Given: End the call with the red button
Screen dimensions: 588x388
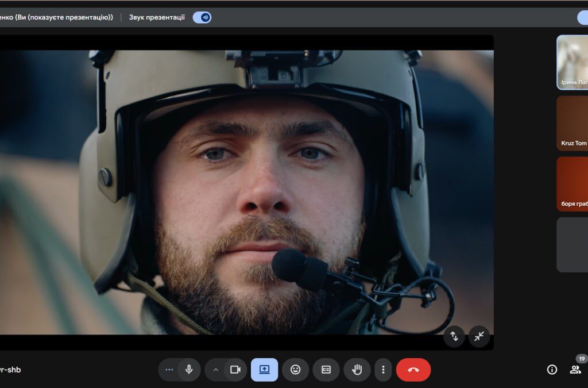Looking at the screenshot, I should pyautogui.click(x=413, y=370).
